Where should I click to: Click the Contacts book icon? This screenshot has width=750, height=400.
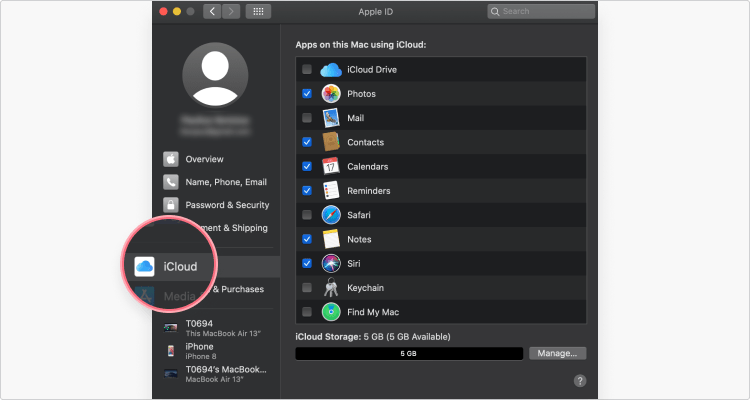point(331,142)
